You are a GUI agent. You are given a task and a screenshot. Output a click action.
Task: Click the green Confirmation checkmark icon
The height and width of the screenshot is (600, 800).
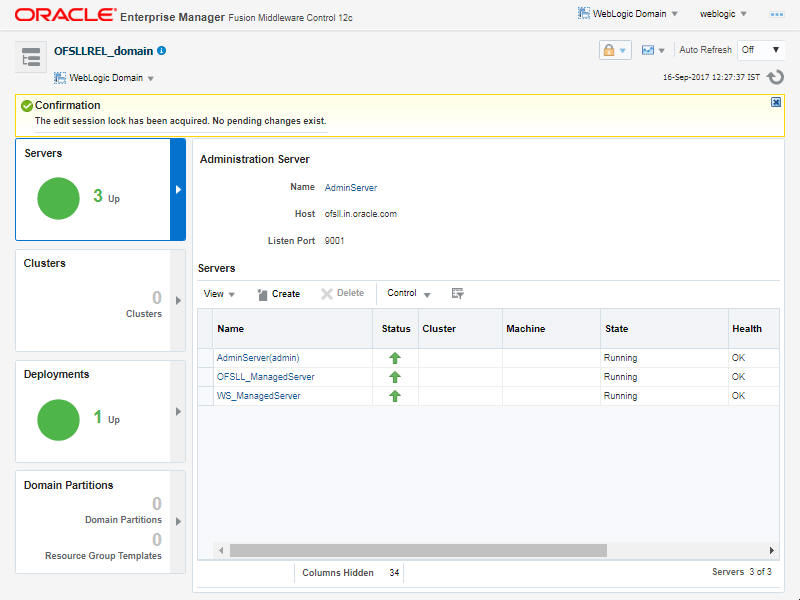tap(27, 106)
